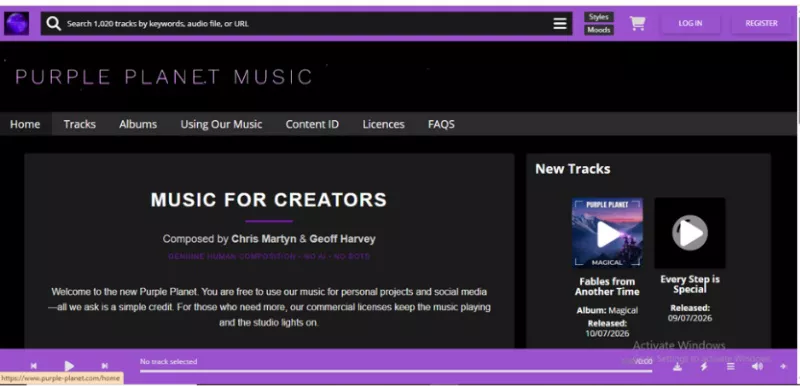Open the Tracks menu item
The width and height of the screenshot is (800, 386).
click(x=80, y=124)
